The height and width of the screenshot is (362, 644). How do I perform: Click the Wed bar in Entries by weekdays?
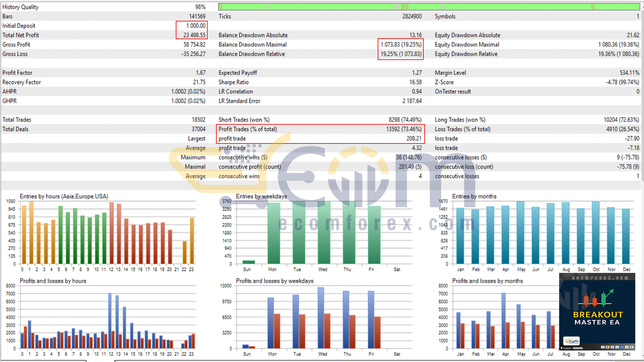pos(324,232)
